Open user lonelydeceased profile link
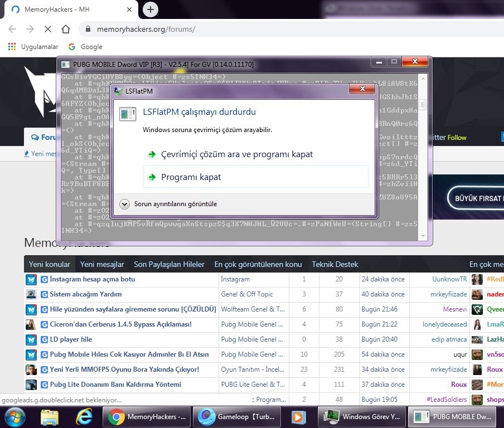 tap(444, 324)
